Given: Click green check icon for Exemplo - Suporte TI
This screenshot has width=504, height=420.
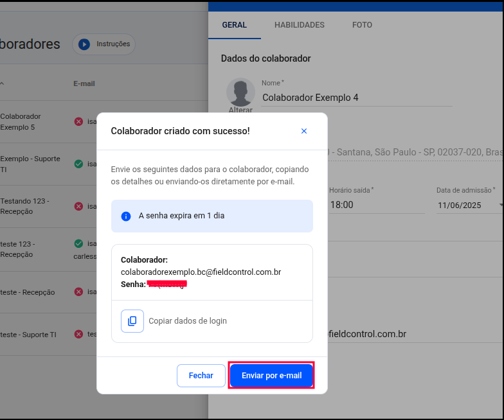Looking at the screenshot, I should 78,164.
